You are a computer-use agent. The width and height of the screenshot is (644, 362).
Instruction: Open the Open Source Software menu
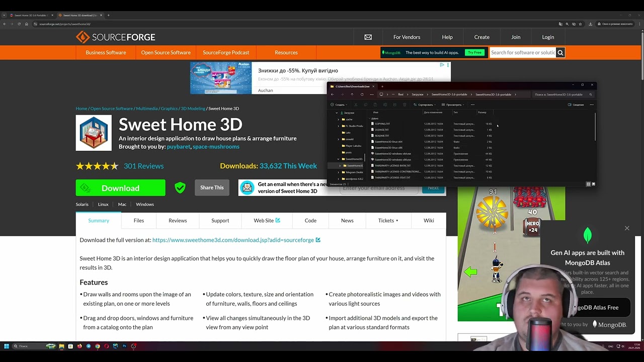click(166, 52)
